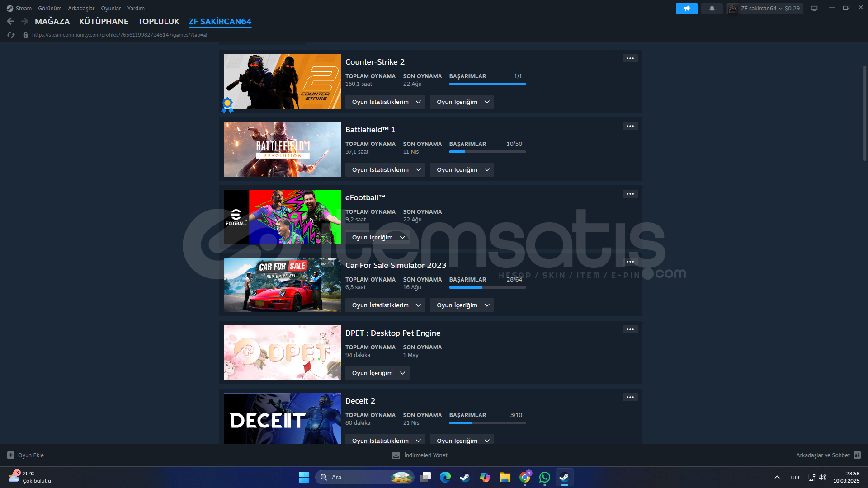Click Deceit 2 achievements progress bar

pyautogui.click(x=487, y=423)
